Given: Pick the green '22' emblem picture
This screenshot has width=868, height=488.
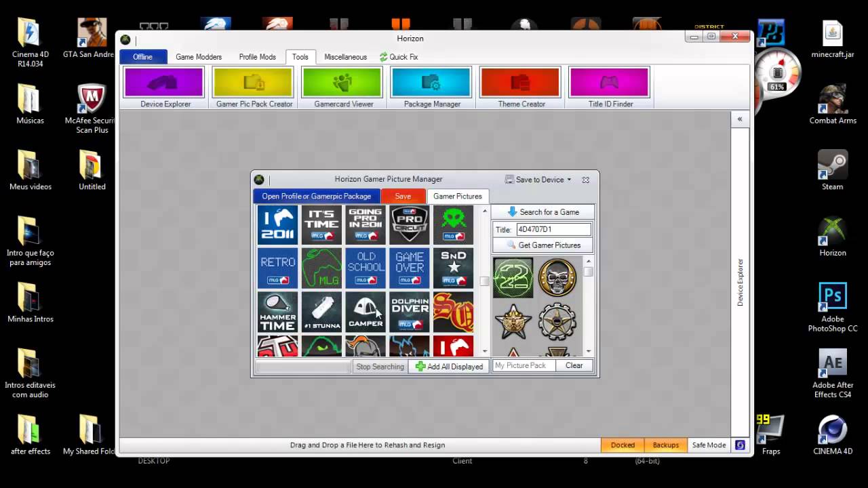Looking at the screenshot, I should tap(513, 277).
